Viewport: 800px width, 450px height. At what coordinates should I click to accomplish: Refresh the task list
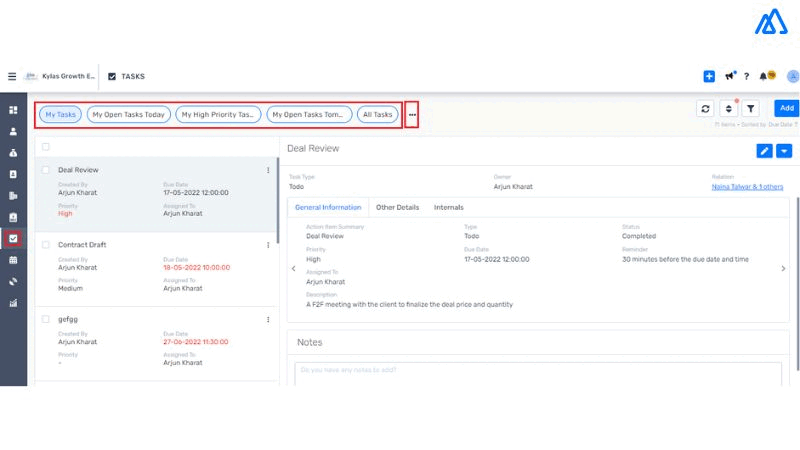[x=706, y=108]
